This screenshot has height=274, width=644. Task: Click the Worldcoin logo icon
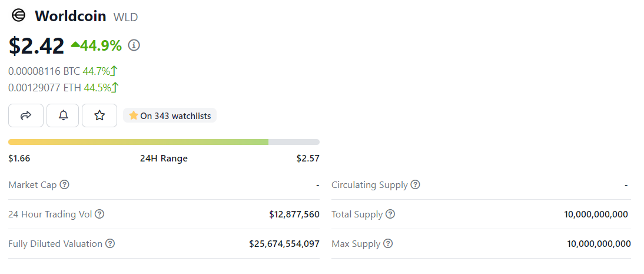tap(19, 16)
